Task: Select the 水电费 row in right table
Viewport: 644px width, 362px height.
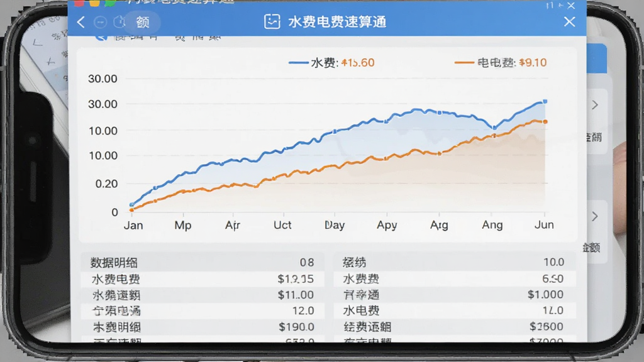Action: click(454, 310)
